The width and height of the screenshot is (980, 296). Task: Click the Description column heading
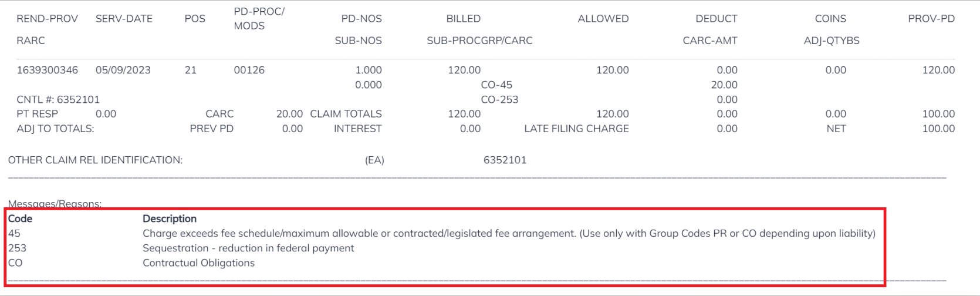coord(170,218)
